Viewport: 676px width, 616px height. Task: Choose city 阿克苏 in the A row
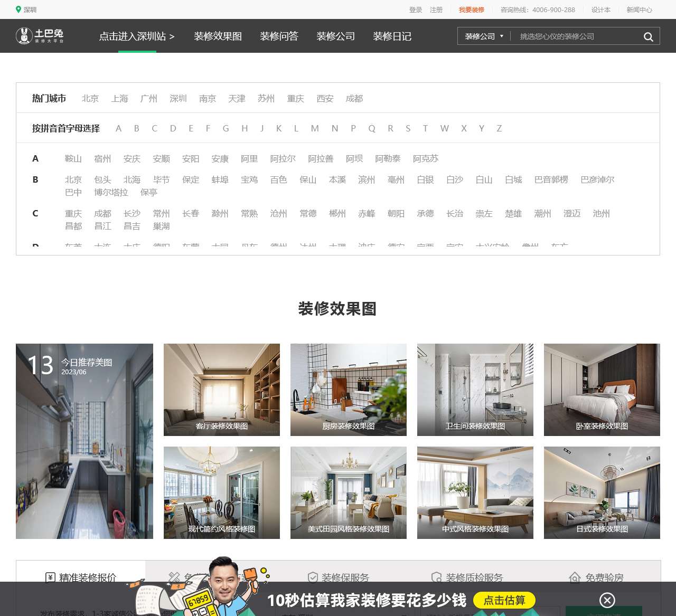pyautogui.click(x=426, y=158)
